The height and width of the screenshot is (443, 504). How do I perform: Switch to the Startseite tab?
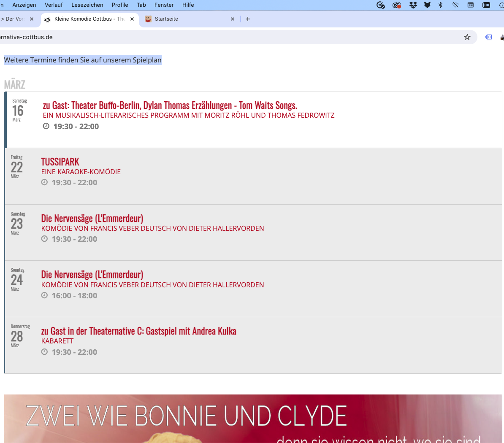(x=186, y=19)
